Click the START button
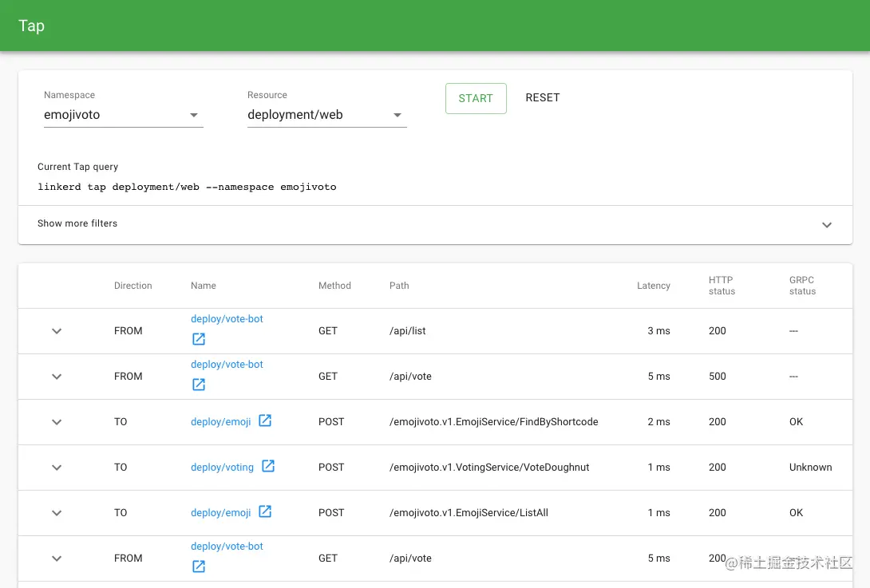870x588 pixels. tap(476, 98)
